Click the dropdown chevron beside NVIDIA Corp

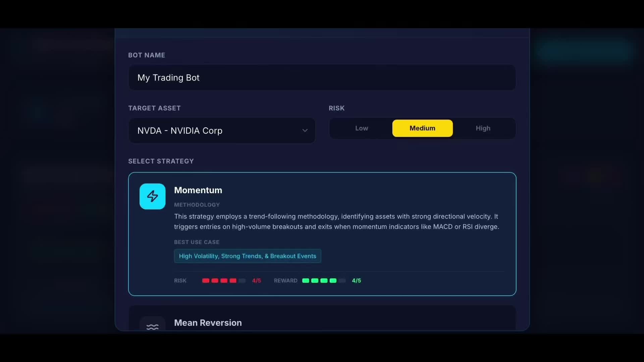(305, 130)
